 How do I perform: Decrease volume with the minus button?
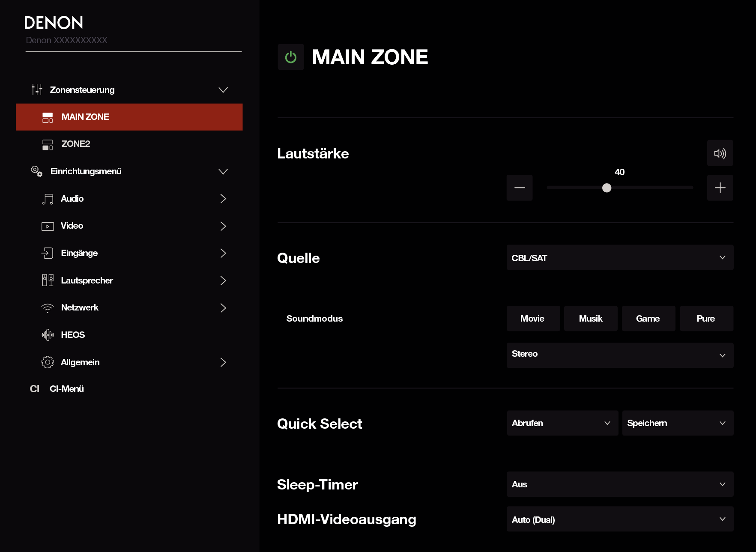[x=519, y=188]
